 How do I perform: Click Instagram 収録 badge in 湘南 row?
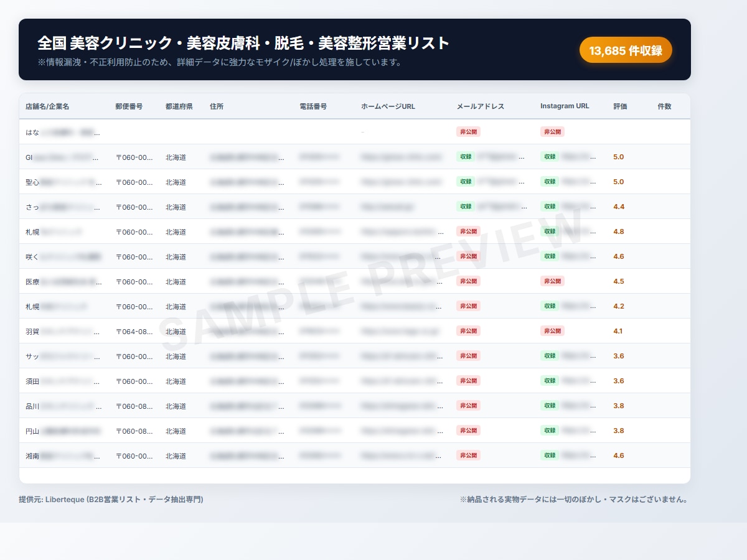(550, 455)
